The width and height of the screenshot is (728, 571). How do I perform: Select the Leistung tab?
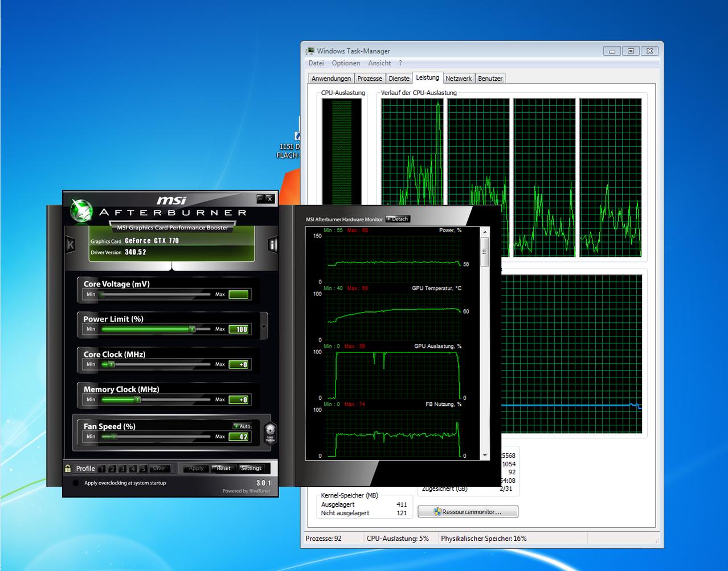pyautogui.click(x=427, y=77)
